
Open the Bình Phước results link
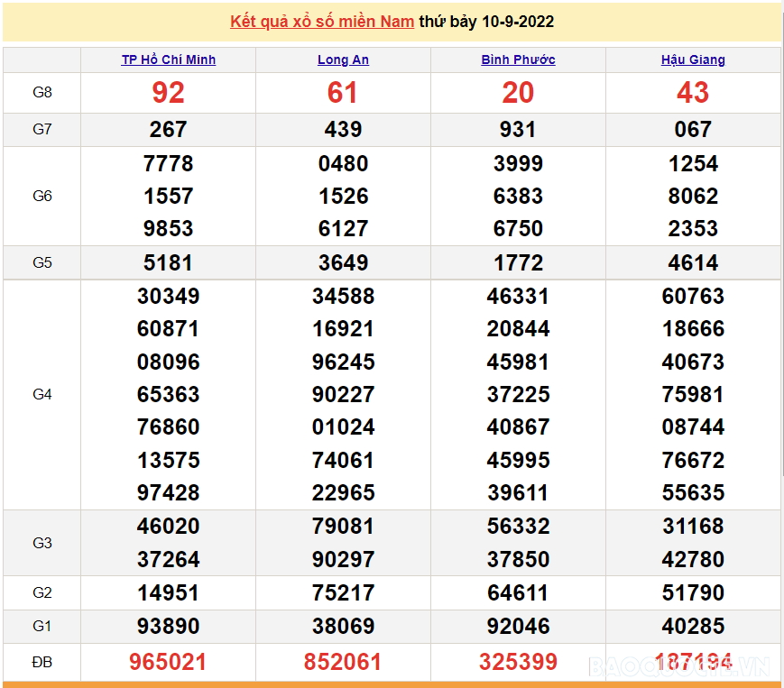coord(518,60)
